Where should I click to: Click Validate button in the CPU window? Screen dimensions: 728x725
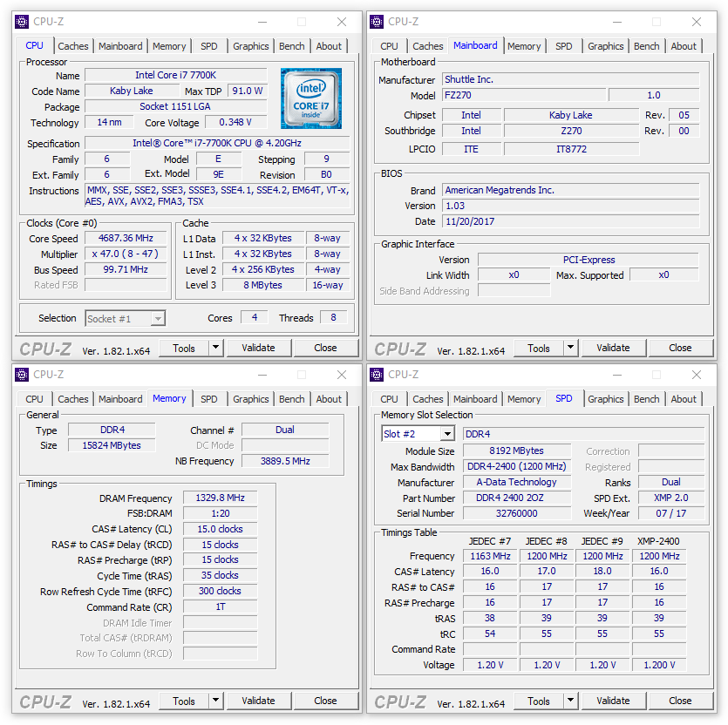coord(259,348)
